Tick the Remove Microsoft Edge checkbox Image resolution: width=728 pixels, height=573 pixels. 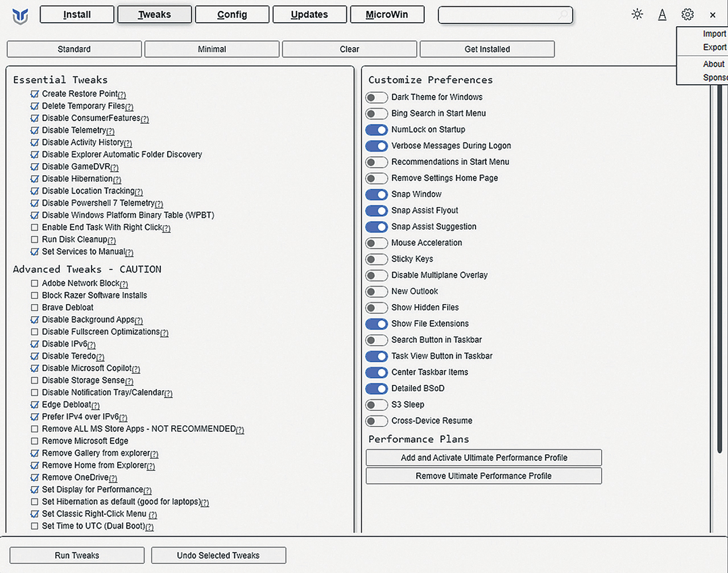click(35, 441)
